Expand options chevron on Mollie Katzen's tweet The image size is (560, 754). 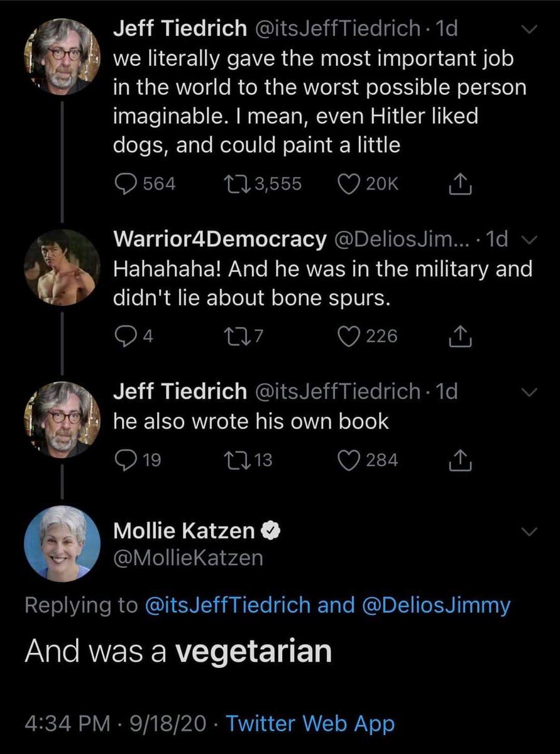pos(529,532)
